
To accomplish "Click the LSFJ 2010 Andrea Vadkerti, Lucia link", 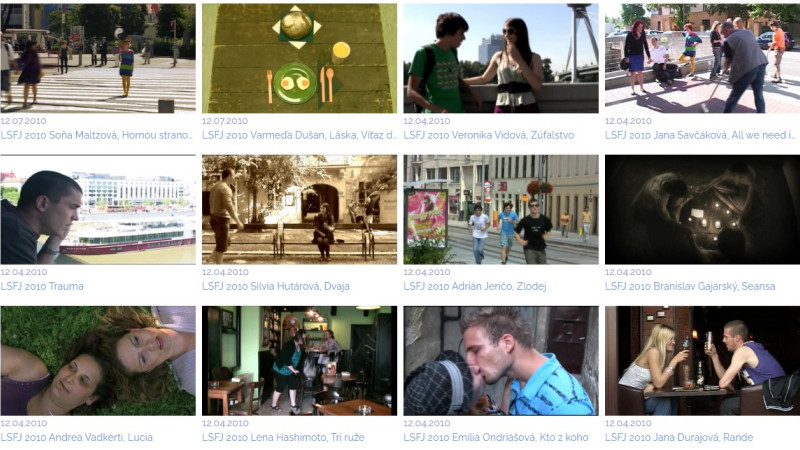I will tap(77, 437).
